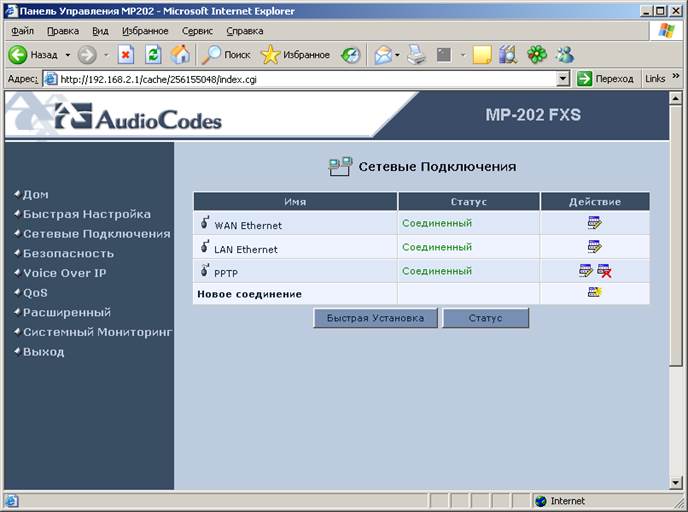Click the Stop loading icon
This screenshot has width=688, height=512.
coord(125,55)
